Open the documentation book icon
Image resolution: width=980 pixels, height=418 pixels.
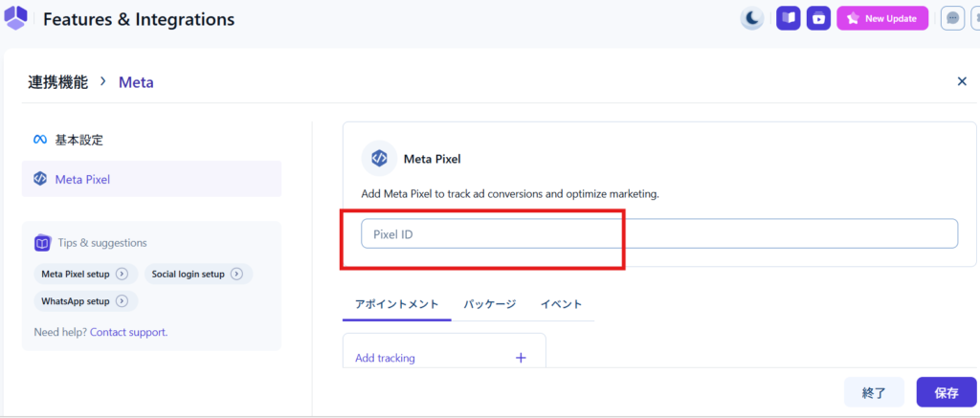(788, 18)
